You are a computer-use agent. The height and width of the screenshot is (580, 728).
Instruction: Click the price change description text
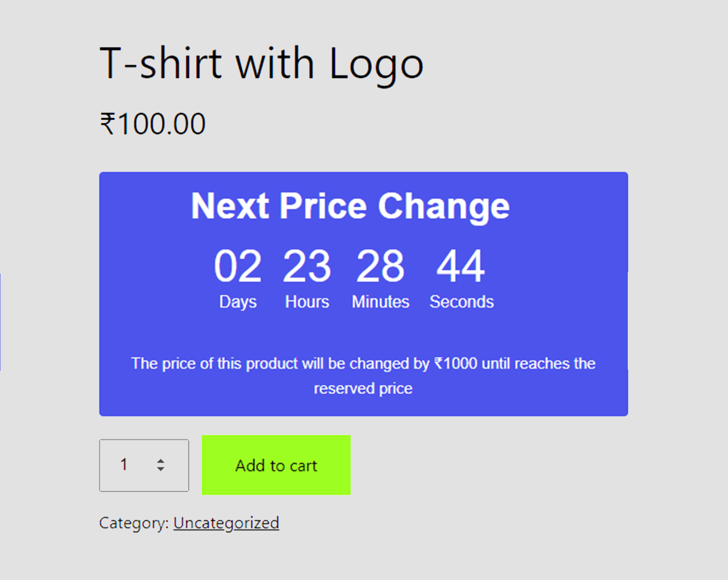pyautogui.click(x=363, y=375)
